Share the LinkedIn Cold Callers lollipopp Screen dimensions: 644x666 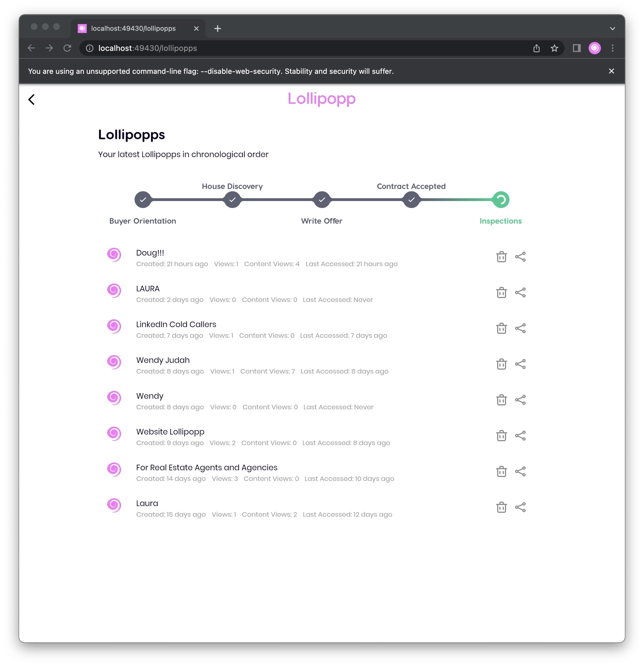click(520, 328)
